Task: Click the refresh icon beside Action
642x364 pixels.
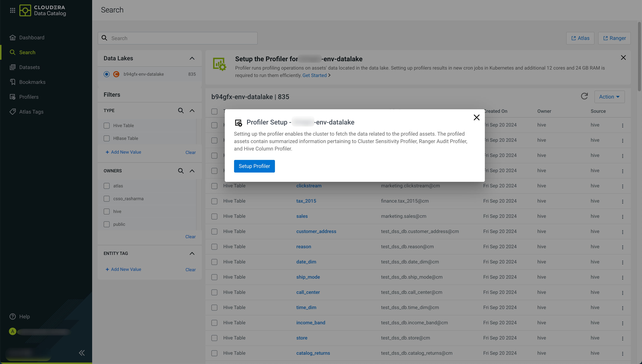Action: click(584, 96)
